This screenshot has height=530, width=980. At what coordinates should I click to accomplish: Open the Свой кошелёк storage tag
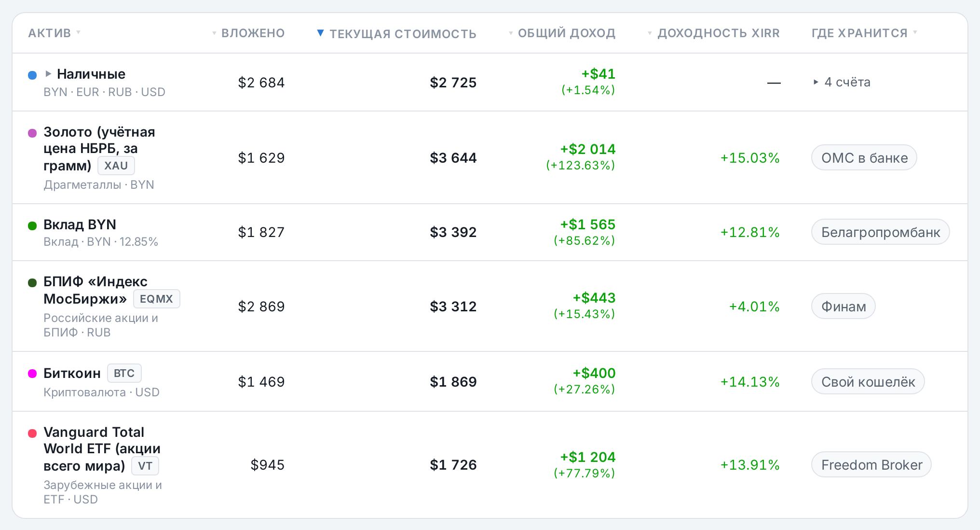coord(868,382)
